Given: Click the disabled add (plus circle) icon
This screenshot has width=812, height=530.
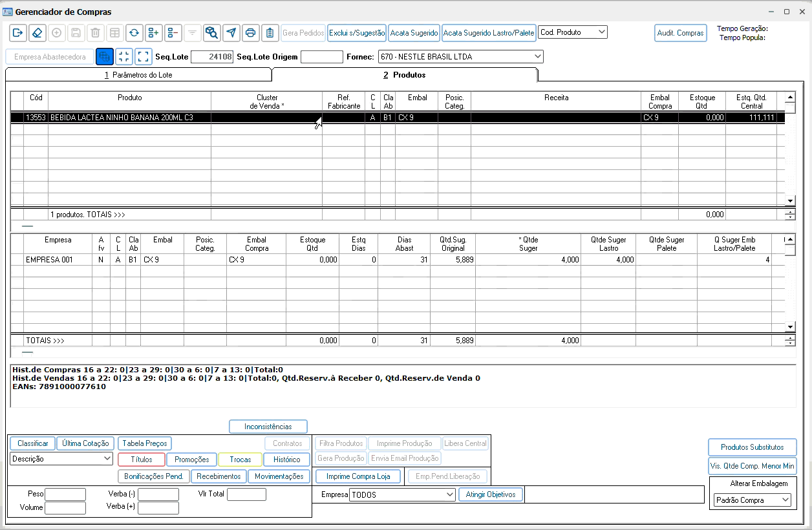Looking at the screenshot, I should [57, 32].
